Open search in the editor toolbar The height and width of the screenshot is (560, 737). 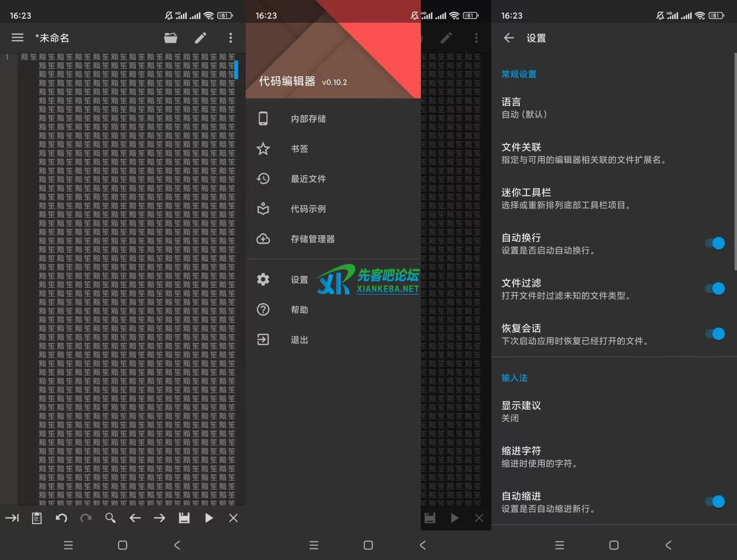click(x=110, y=517)
